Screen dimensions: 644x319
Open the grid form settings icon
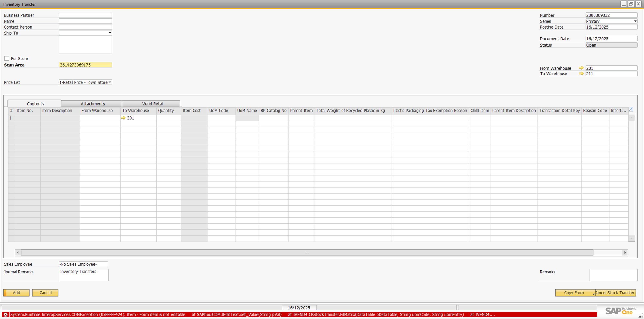(631, 110)
